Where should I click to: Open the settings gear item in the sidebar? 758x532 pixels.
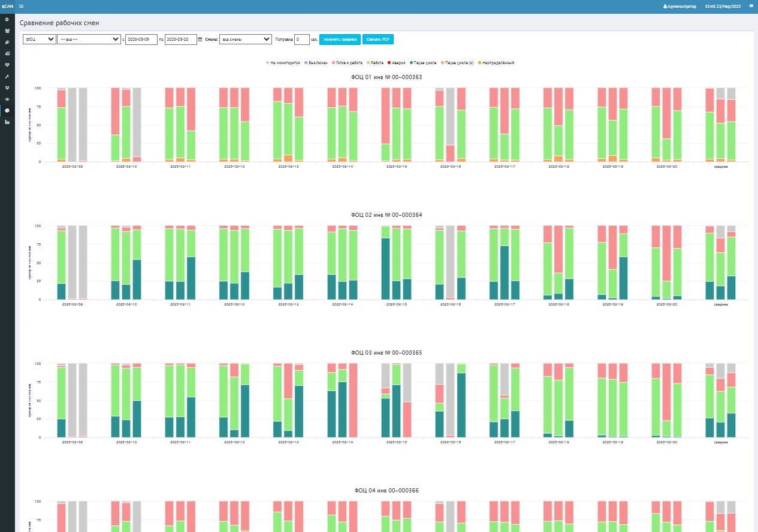coord(7,20)
